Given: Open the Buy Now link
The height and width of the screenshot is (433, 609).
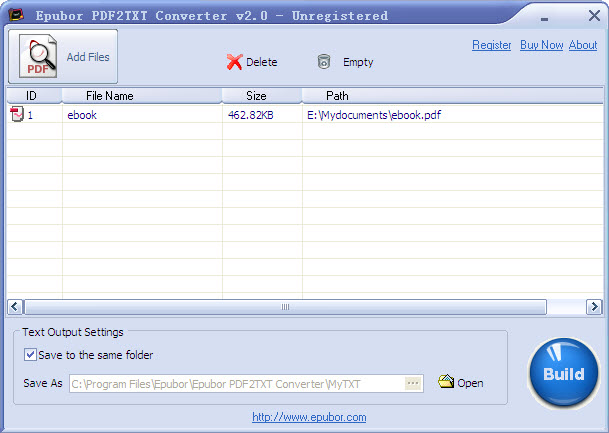Looking at the screenshot, I should pyautogui.click(x=541, y=45).
